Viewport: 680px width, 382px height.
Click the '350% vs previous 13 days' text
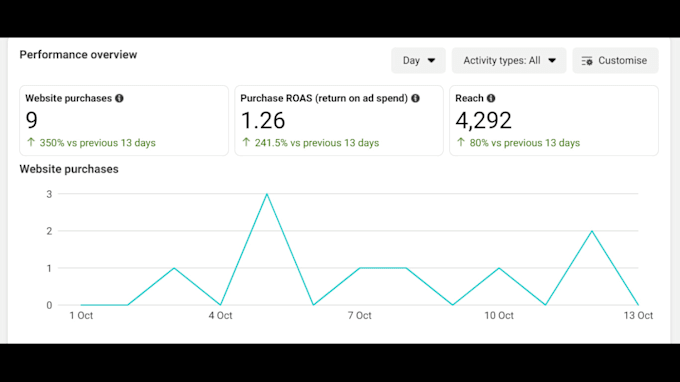(98, 143)
